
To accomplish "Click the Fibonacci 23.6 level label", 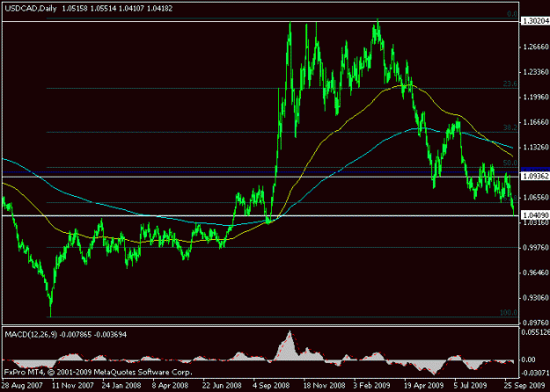I will pyautogui.click(x=510, y=83).
